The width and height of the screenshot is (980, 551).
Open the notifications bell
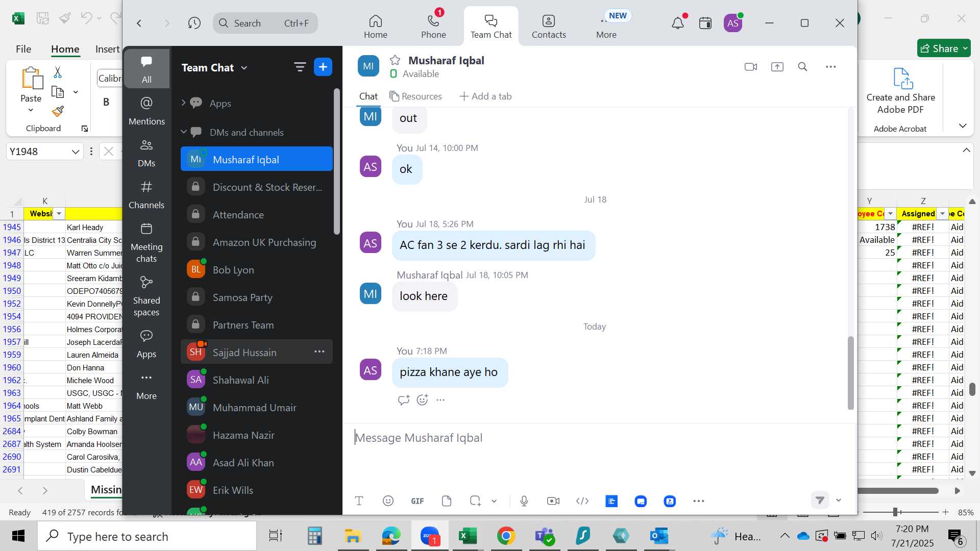(x=678, y=23)
